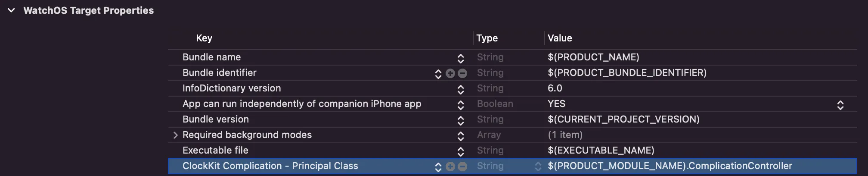Click the Type column header
The image size is (868, 176).
[487, 38]
